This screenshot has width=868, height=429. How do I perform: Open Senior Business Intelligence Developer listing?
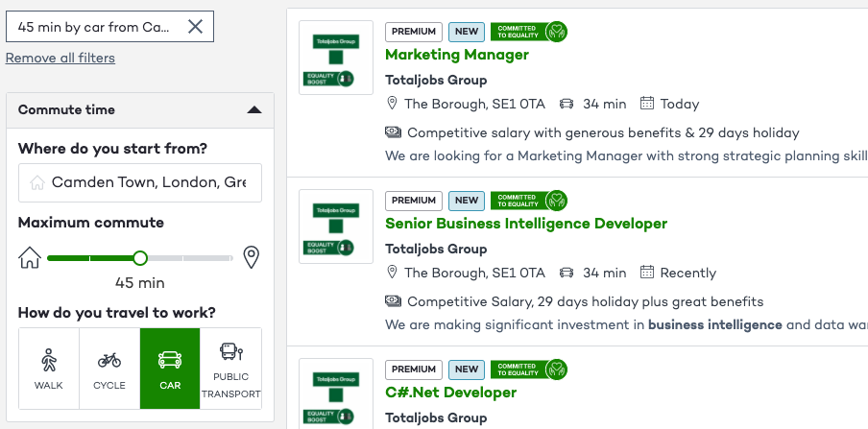coord(526,224)
